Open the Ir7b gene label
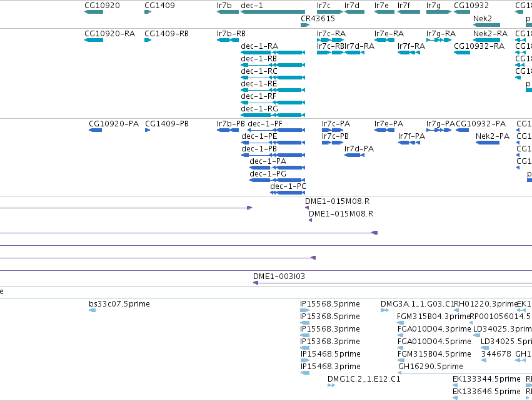 pos(224,6)
